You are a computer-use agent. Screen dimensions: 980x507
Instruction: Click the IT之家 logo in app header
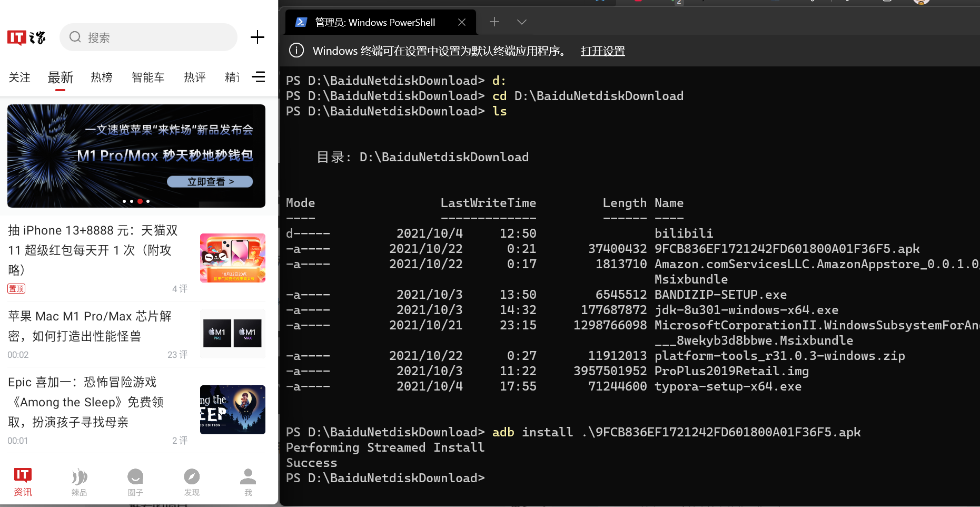coord(26,37)
